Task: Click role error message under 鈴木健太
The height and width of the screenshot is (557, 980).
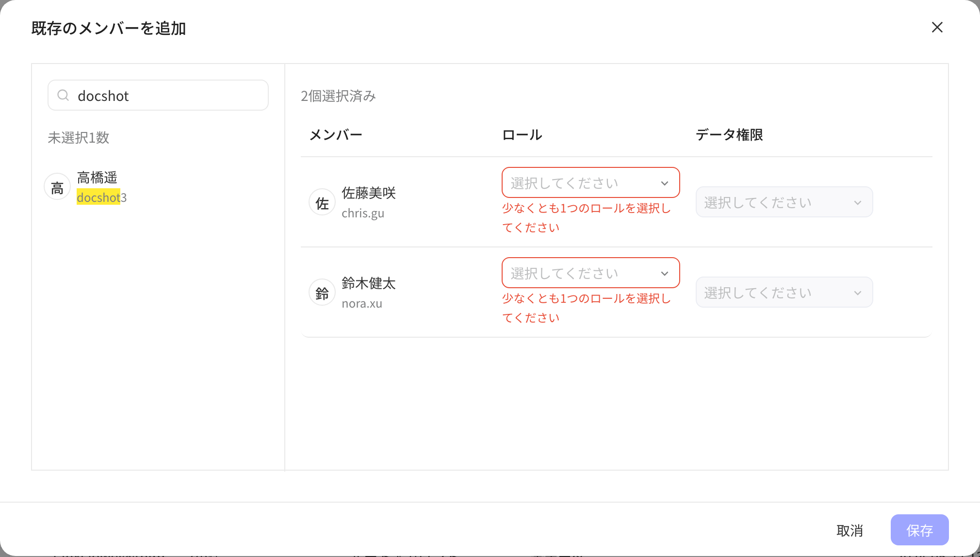Action: tap(587, 308)
